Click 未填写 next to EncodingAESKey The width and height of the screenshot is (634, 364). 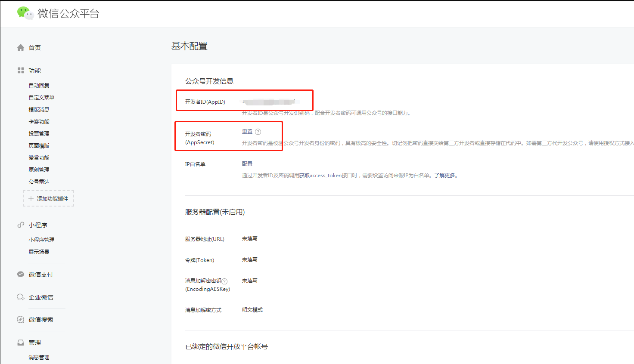(250, 281)
